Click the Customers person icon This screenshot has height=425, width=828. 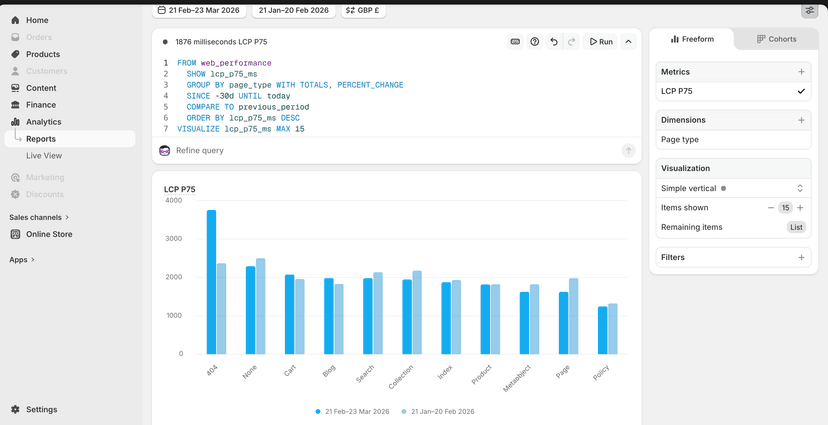point(15,71)
